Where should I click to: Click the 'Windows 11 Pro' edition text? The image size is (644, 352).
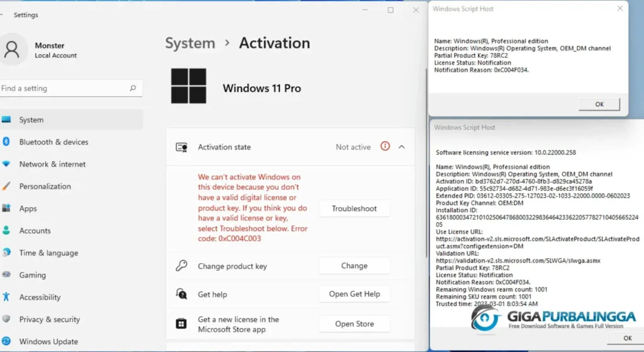tap(262, 88)
